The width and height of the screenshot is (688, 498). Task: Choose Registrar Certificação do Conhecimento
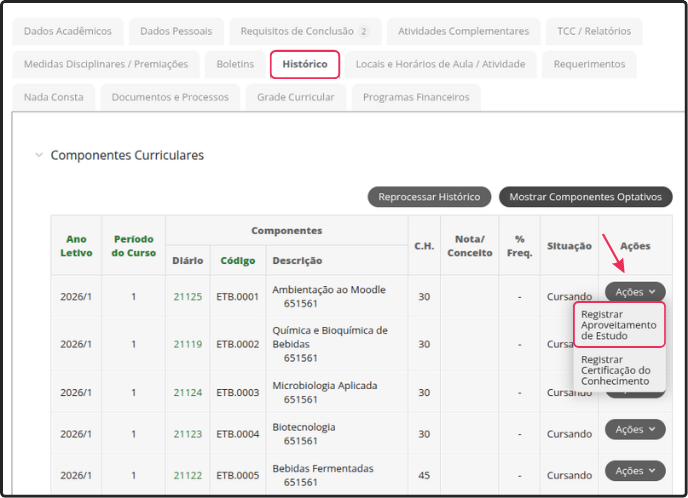pos(619,370)
